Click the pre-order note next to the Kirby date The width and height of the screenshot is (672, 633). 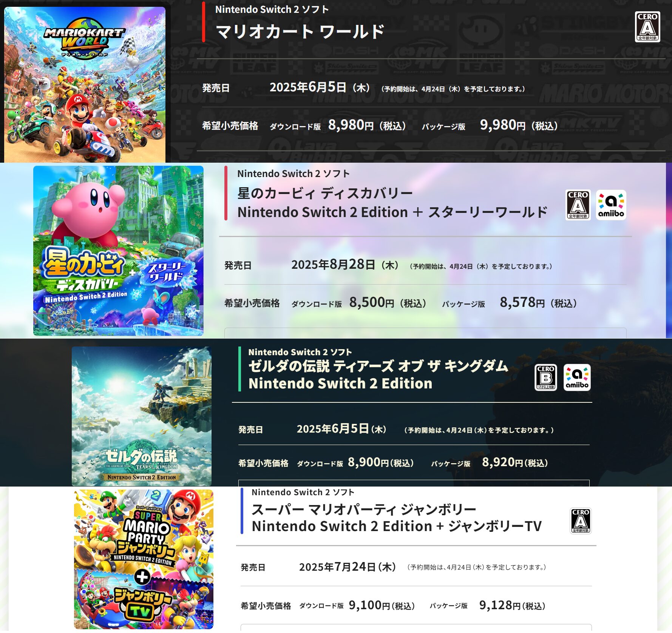click(481, 266)
